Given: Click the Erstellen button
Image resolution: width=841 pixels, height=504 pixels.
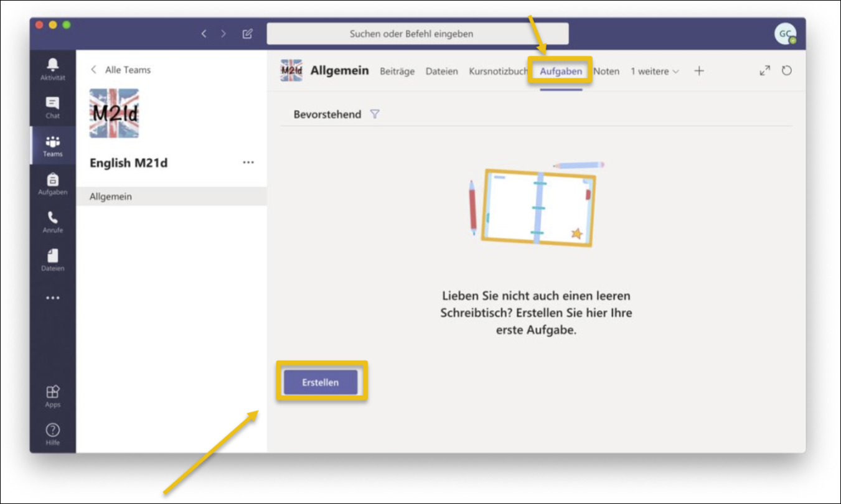Looking at the screenshot, I should pos(321,383).
